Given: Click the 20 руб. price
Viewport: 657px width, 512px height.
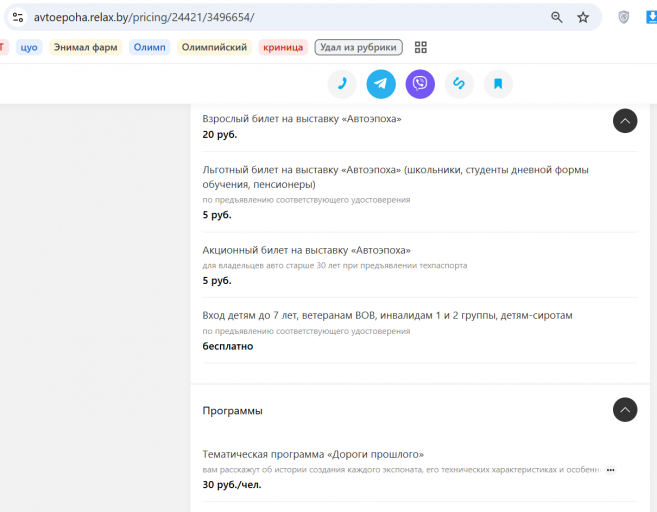Looking at the screenshot, I should [220, 134].
